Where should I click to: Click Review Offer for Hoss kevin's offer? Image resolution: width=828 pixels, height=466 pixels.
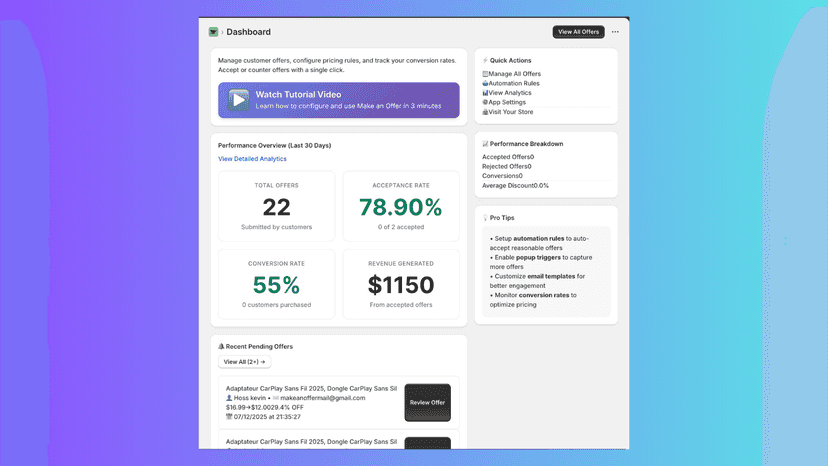(x=427, y=403)
